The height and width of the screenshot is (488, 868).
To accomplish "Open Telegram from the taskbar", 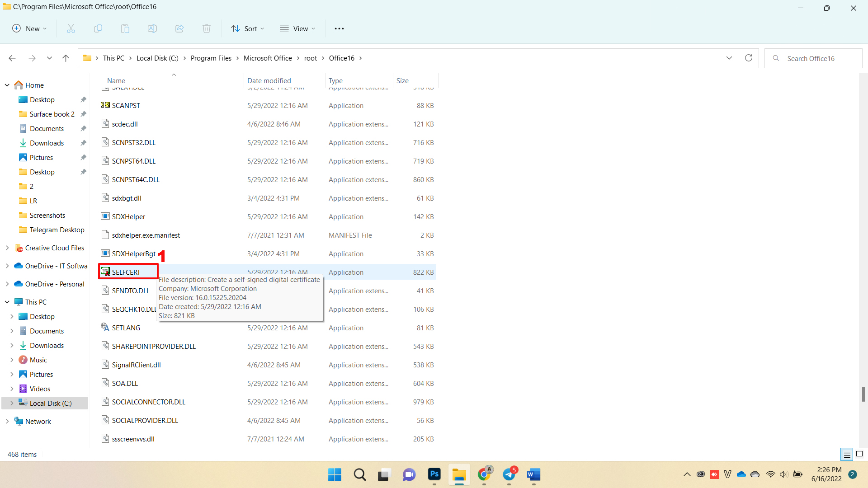I will [x=509, y=474].
